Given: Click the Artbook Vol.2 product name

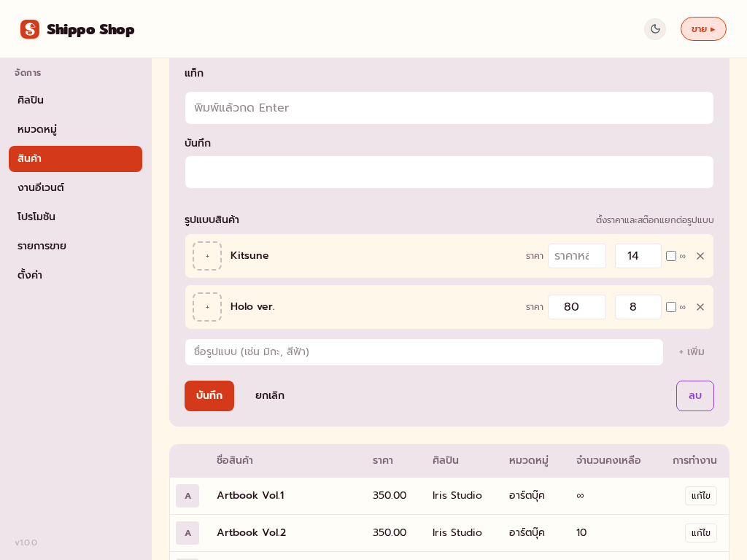Looking at the screenshot, I should coord(252,532).
